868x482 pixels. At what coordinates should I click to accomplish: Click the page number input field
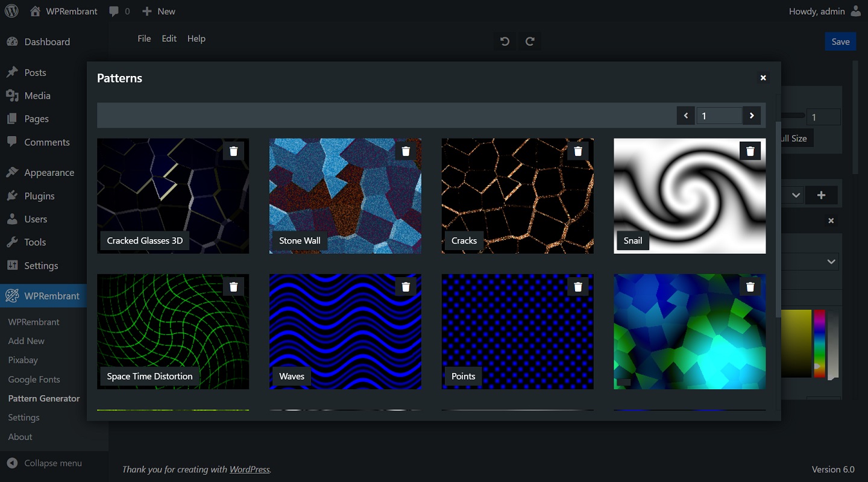click(x=719, y=115)
